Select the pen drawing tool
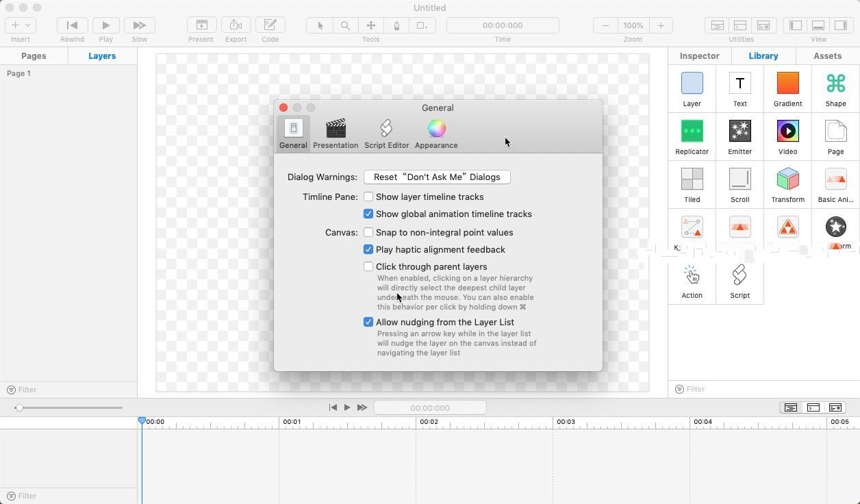860x504 pixels. [x=396, y=25]
